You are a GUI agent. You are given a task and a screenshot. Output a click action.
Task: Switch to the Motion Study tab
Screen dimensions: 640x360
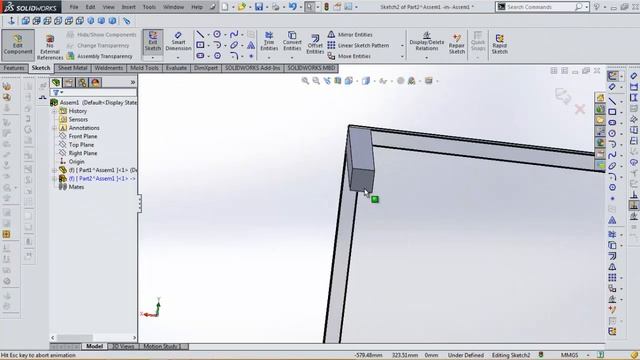[160, 347]
